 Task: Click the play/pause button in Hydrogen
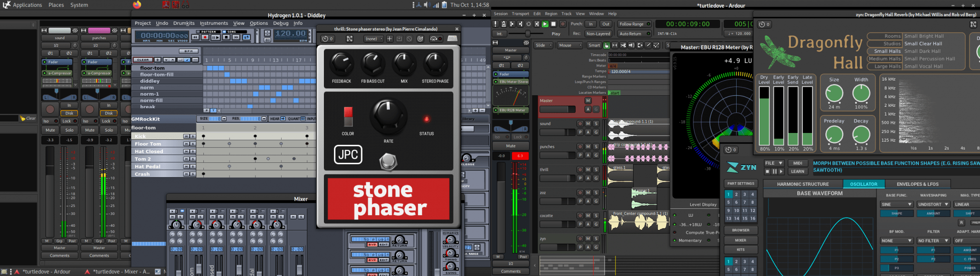click(215, 38)
